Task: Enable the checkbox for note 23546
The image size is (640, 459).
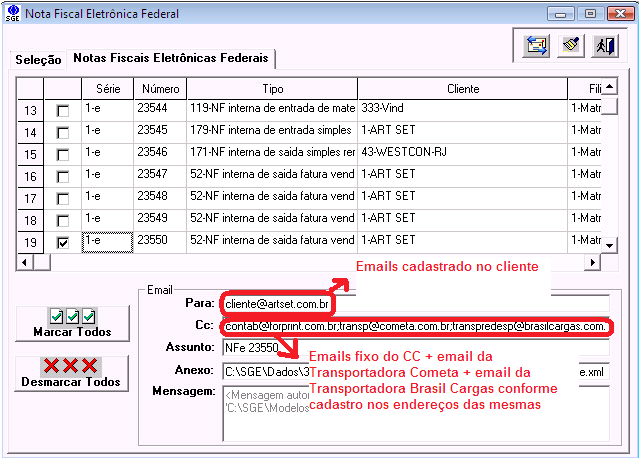Action: pos(63,155)
